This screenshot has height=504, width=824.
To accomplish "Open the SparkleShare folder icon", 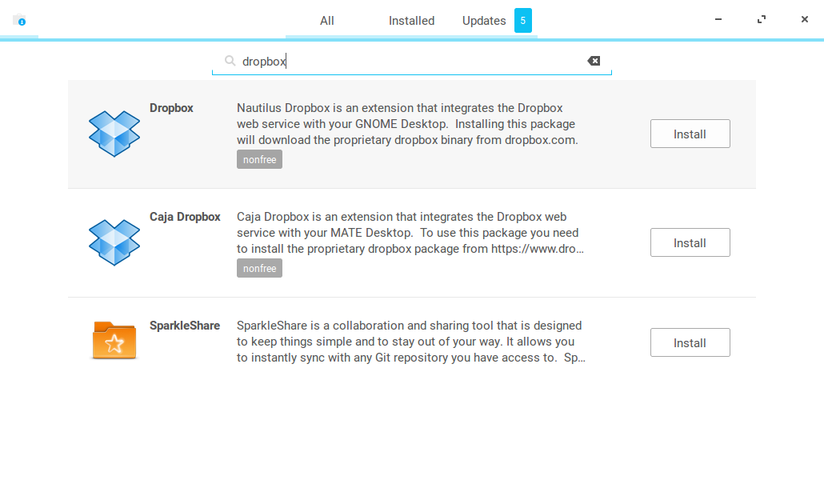I will coord(114,341).
